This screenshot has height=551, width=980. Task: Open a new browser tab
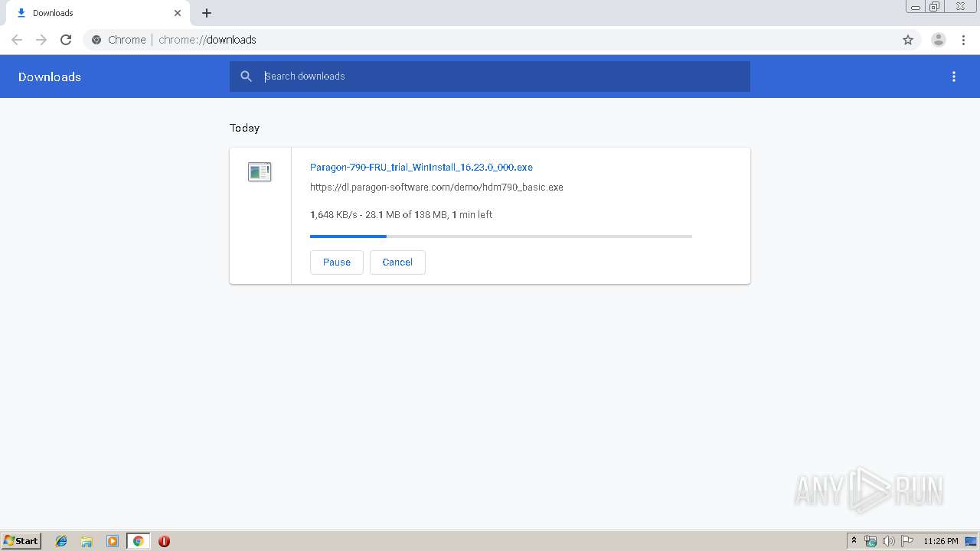[207, 13]
